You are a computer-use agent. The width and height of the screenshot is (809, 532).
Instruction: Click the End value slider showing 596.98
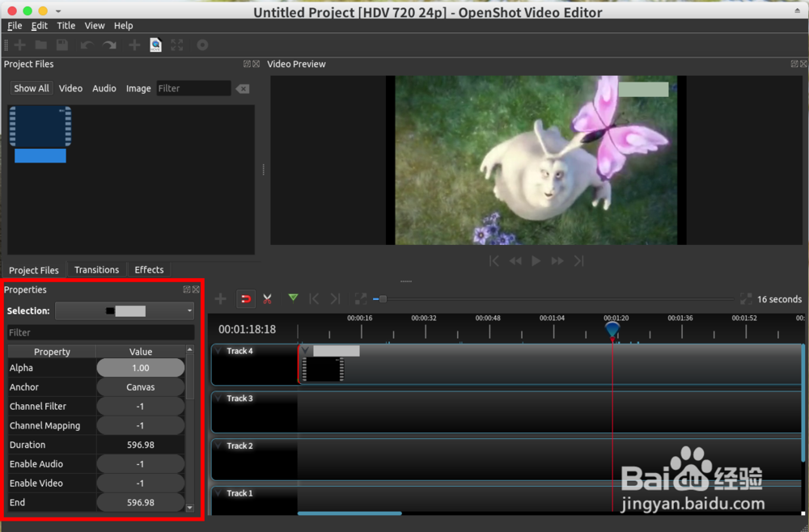[140, 502]
